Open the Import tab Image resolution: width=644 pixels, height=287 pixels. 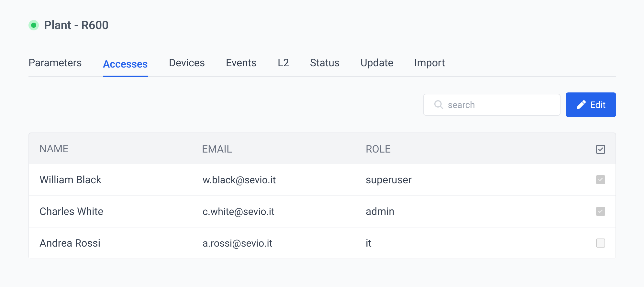[429, 63]
